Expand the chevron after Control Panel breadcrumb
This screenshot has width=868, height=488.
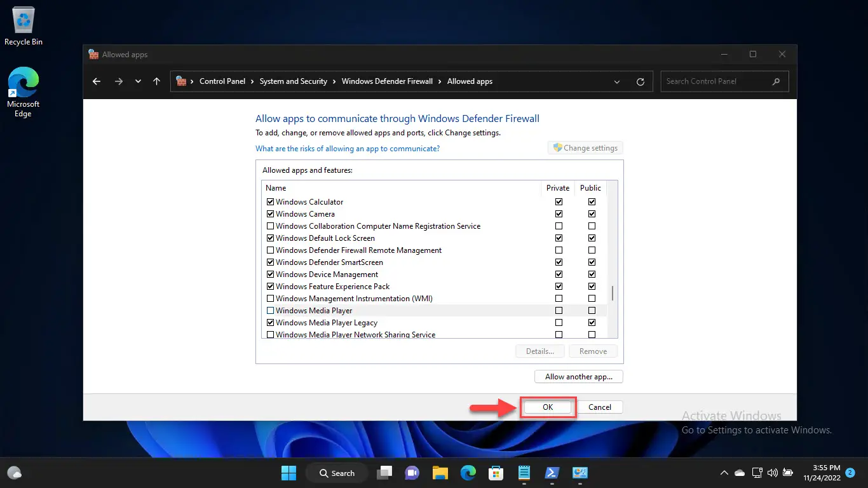[253, 81]
